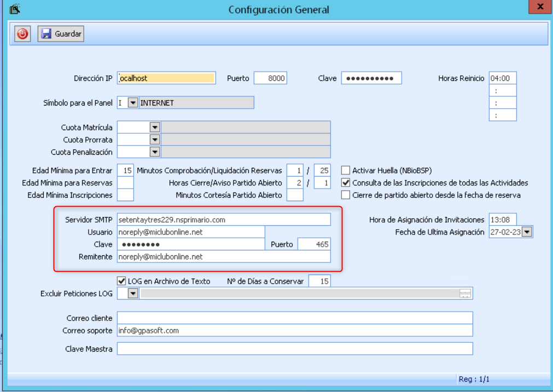Close the Configuración General window
This screenshot has height=392, width=553.
[540, 7]
